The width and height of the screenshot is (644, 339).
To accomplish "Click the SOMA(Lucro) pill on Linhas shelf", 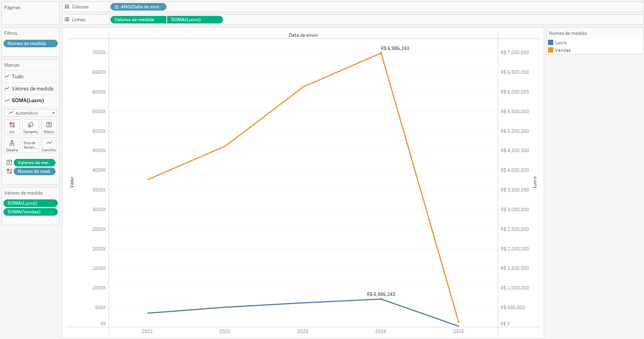I will tap(195, 20).
